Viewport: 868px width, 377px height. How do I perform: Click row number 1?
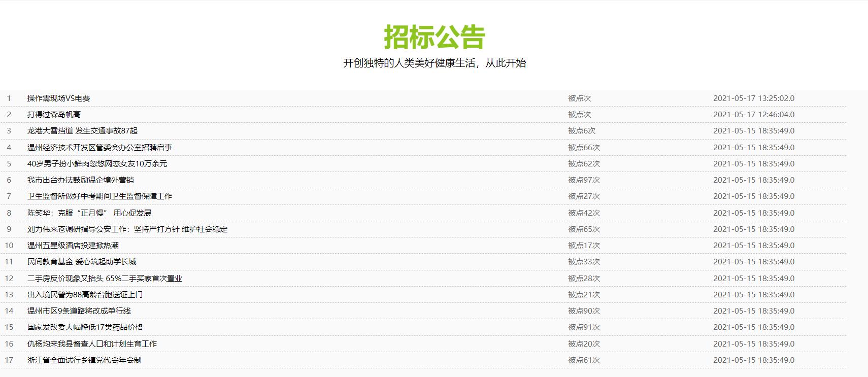pos(9,98)
